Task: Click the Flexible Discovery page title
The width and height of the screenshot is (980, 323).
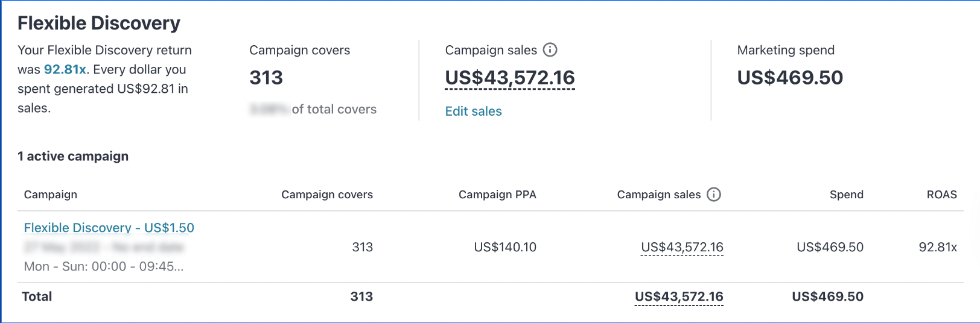Action: [99, 23]
